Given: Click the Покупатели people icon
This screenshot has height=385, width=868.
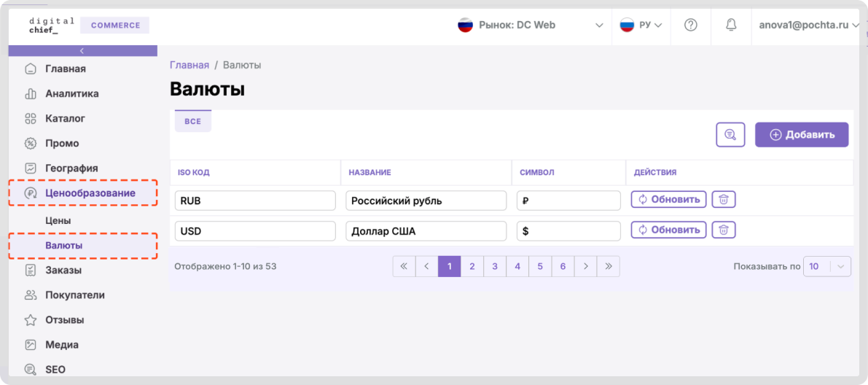Looking at the screenshot, I should [x=31, y=295].
